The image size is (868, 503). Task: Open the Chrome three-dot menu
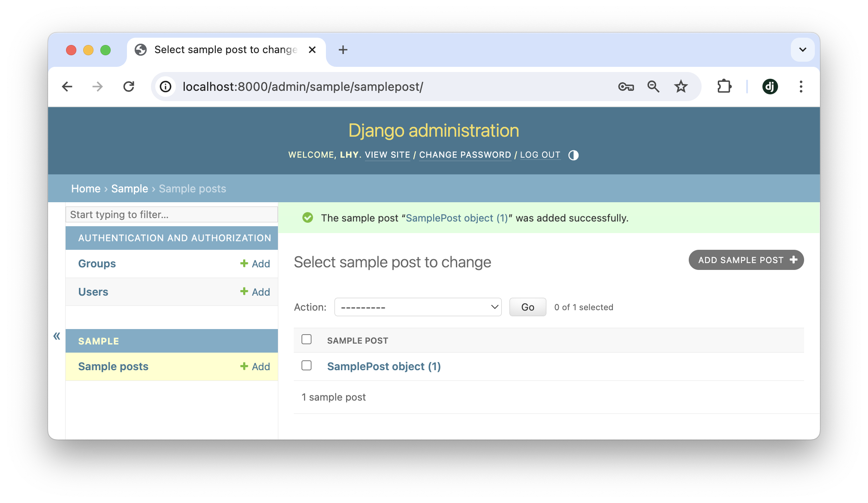click(x=801, y=87)
